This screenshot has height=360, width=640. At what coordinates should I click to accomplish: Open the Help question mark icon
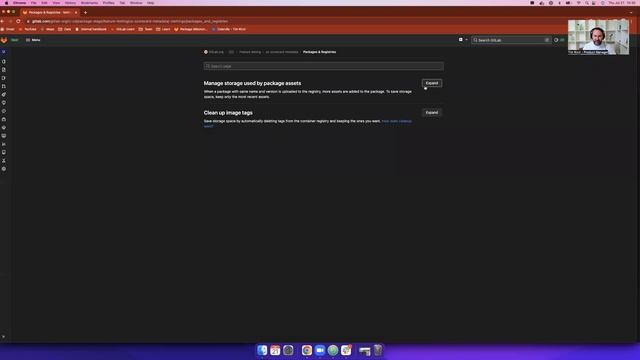(x=556, y=40)
